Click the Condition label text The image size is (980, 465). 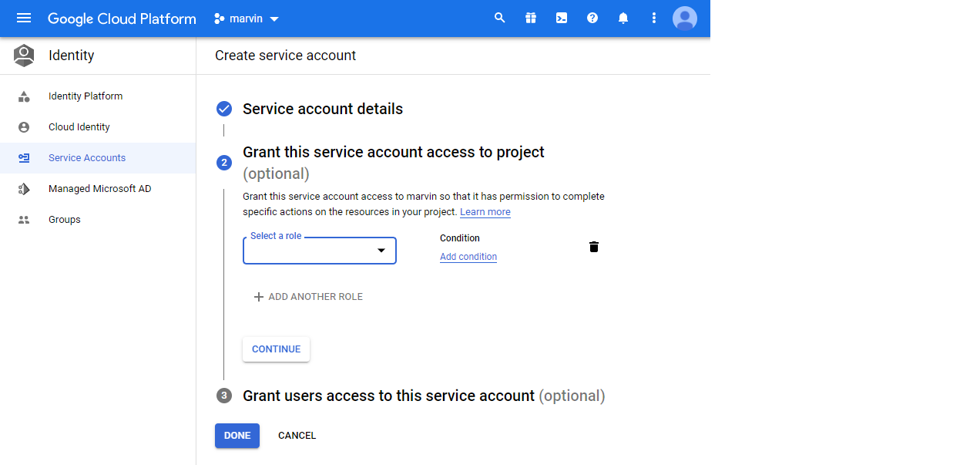coord(460,238)
